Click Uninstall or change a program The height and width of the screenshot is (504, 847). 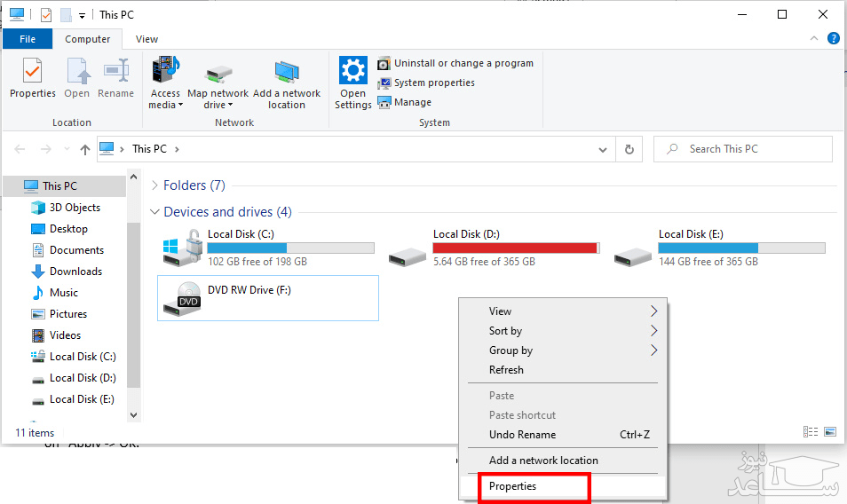click(455, 63)
